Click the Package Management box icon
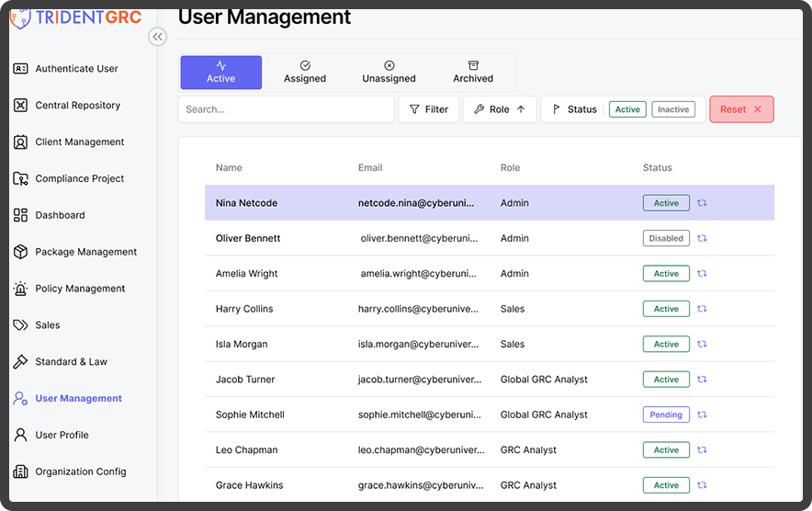 point(20,252)
